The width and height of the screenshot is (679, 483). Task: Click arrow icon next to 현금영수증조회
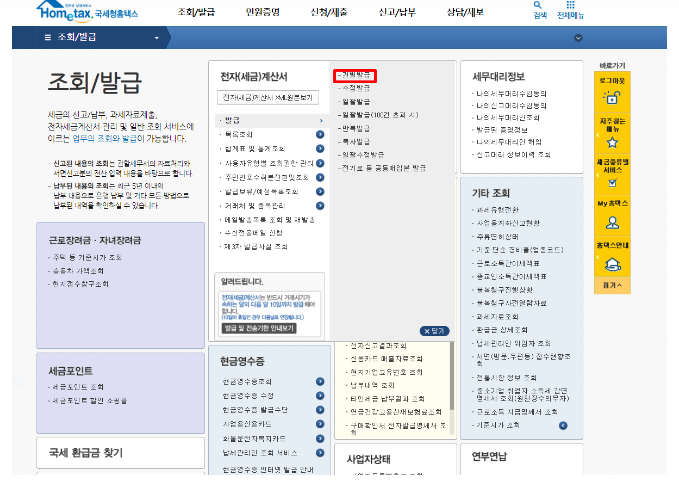tap(320, 382)
